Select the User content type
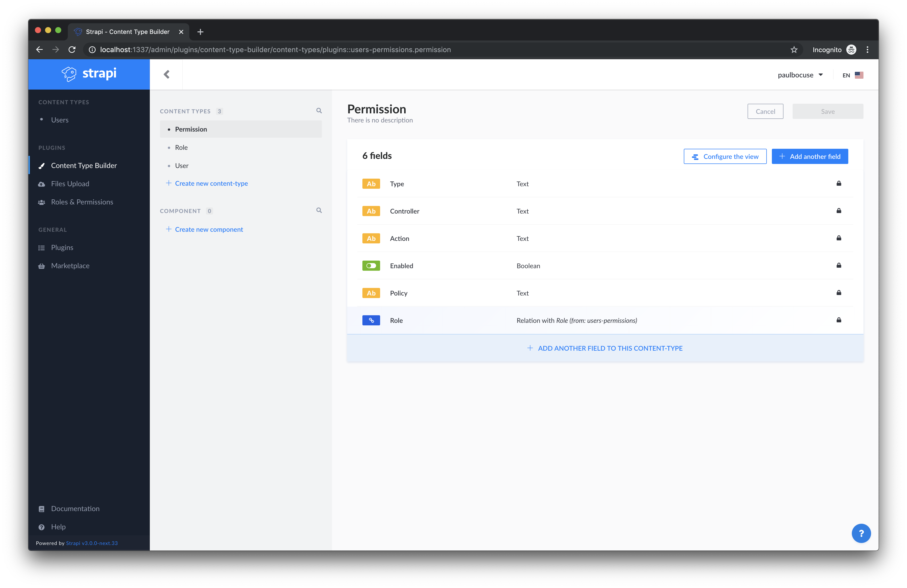The image size is (907, 588). point(182,165)
